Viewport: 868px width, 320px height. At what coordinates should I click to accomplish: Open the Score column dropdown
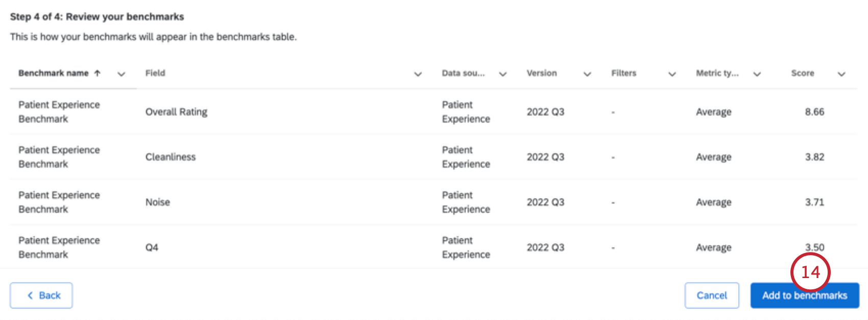[x=841, y=74]
